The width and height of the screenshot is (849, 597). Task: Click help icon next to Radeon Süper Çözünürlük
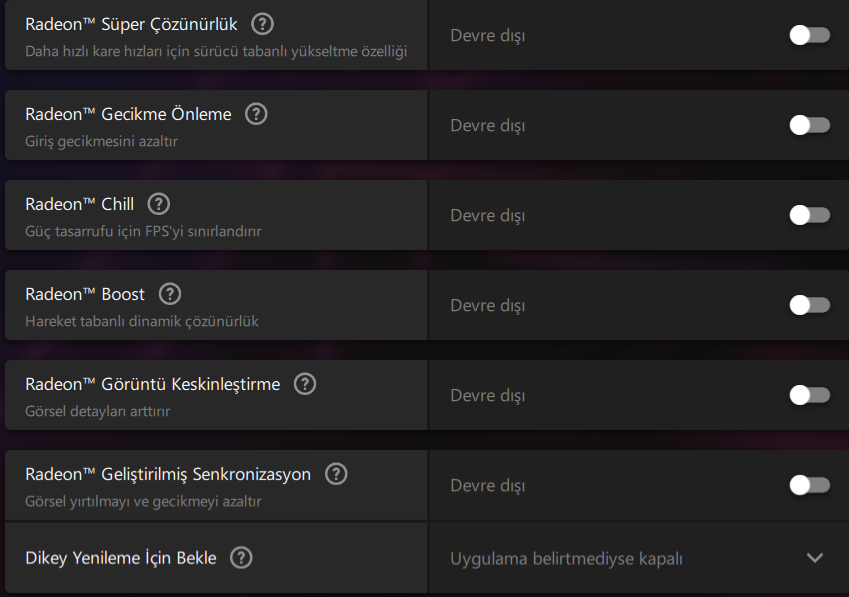pos(262,24)
